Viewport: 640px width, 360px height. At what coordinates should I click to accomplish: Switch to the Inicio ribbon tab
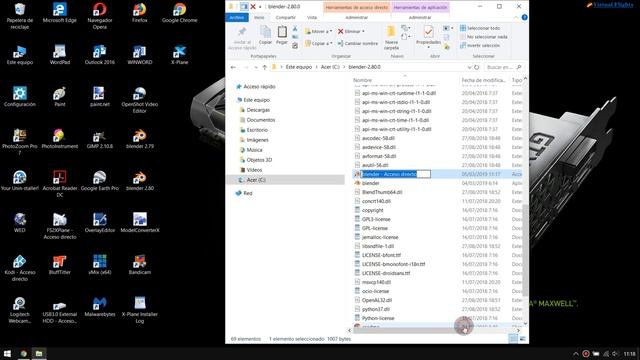tap(259, 18)
